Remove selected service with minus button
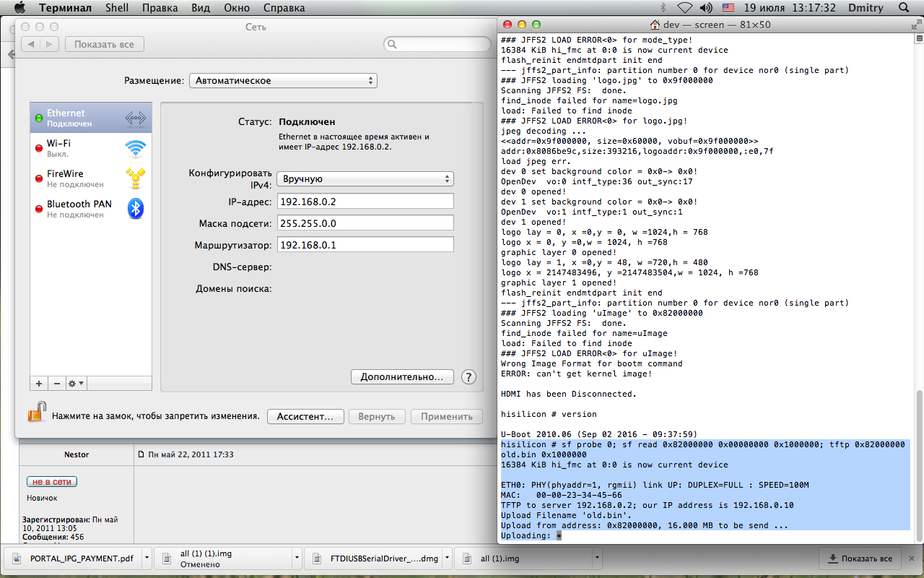 coord(56,383)
